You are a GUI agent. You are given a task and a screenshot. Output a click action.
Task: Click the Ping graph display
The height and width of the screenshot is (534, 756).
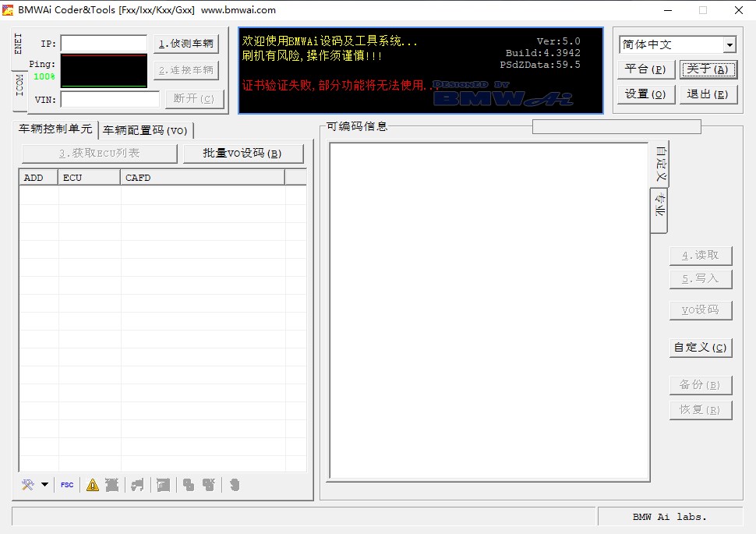(x=104, y=71)
